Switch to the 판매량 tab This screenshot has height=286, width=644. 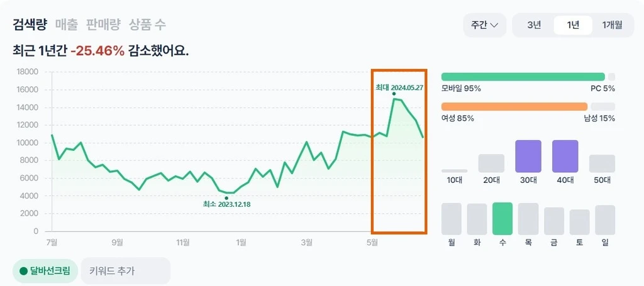[104, 25]
